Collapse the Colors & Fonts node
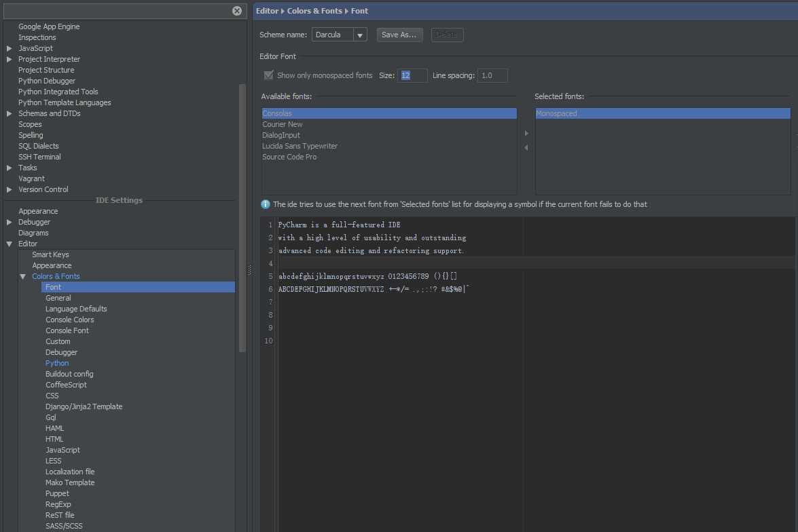Screen dimensions: 798x532 [x=23, y=277]
